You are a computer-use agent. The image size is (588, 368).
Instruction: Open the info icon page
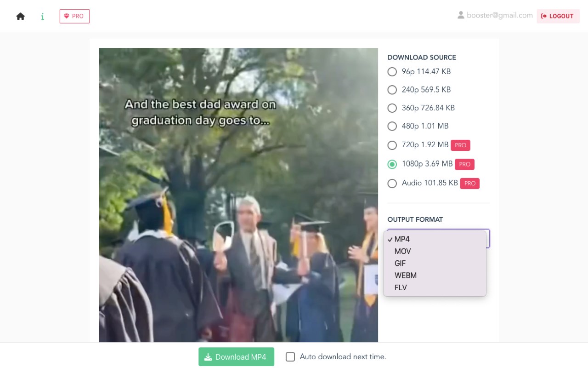point(43,17)
